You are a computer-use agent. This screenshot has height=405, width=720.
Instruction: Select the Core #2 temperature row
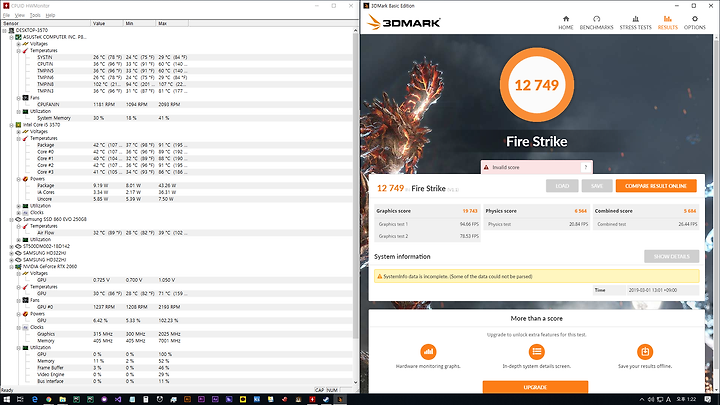(177, 165)
